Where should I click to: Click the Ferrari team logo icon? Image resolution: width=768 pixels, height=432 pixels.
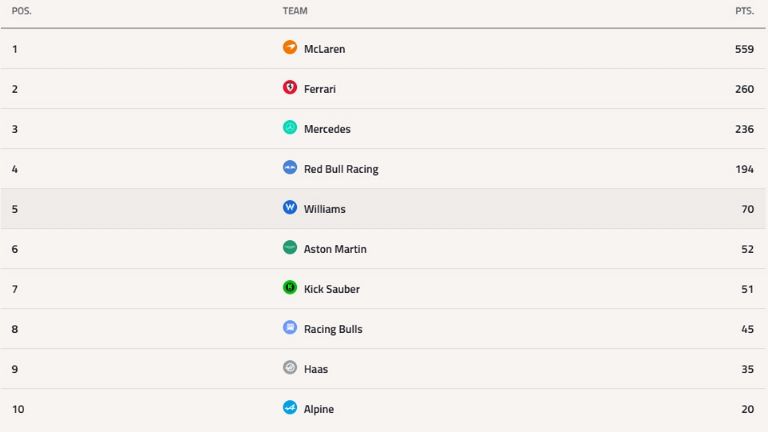(290, 88)
